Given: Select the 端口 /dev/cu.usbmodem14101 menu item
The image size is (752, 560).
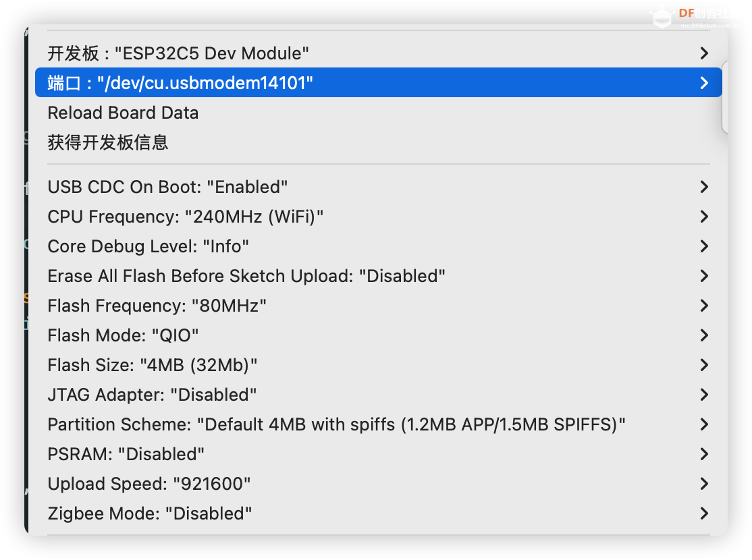Looking at the screenshot, I should 180,82.
